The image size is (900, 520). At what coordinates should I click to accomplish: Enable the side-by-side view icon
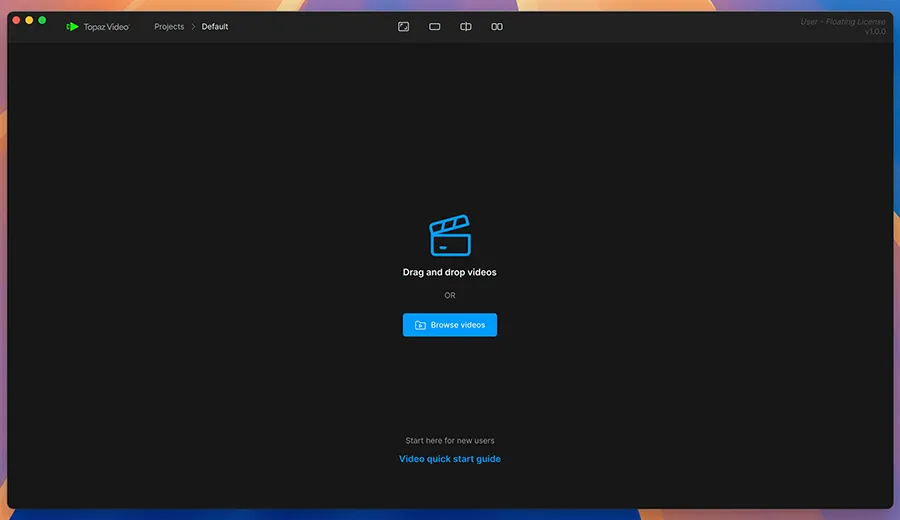click(x=497, y=27)
